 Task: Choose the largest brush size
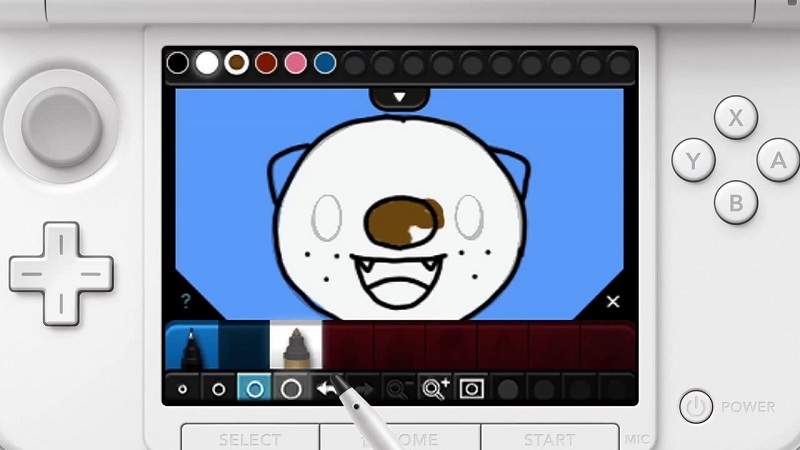pos(291,389)
